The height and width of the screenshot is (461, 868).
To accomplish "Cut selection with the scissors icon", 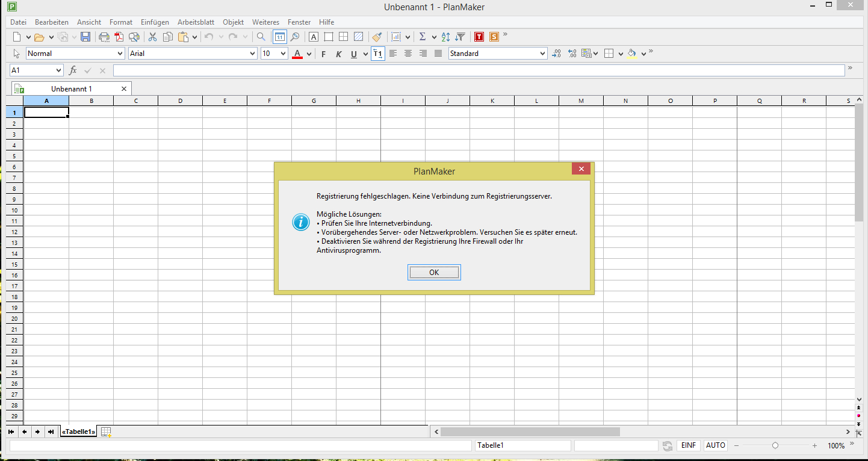I will 152,37.
